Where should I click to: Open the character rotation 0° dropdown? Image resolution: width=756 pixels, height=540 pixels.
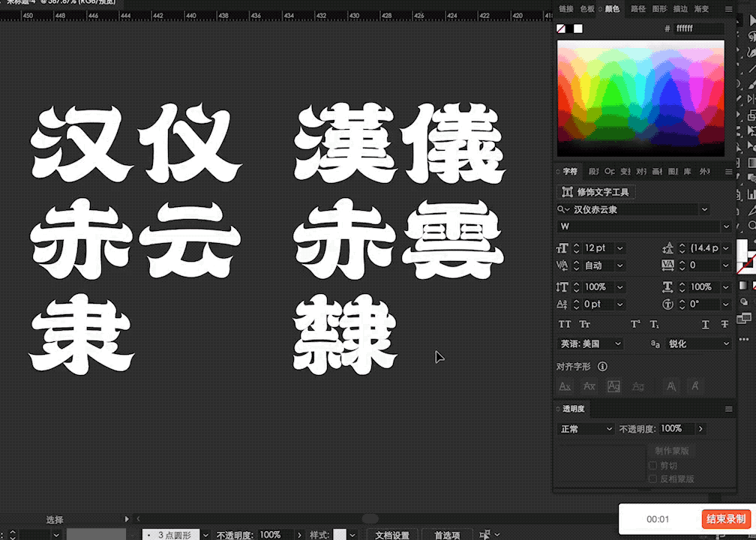tap(726, 304)
